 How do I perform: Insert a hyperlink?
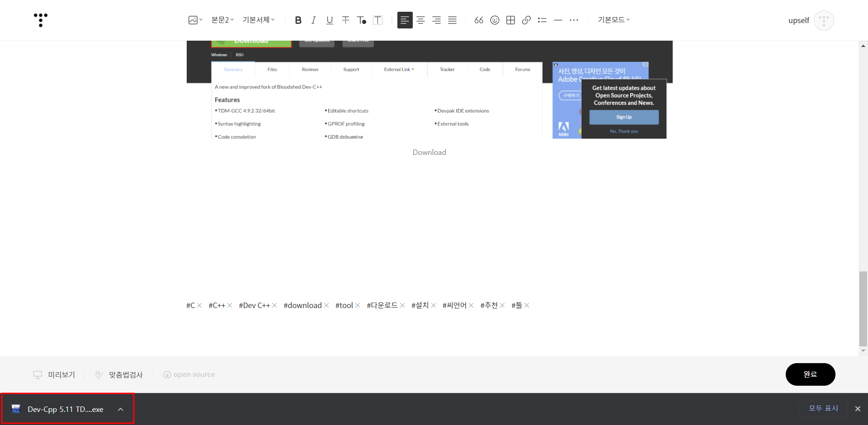tap(526, 20)
